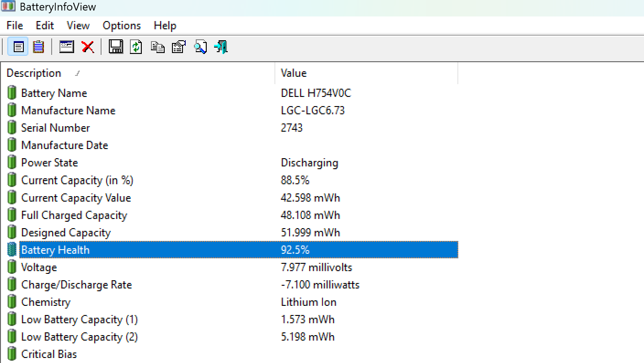Select Designed Capacity row label
644x363 pixels.
pos(66,232)
